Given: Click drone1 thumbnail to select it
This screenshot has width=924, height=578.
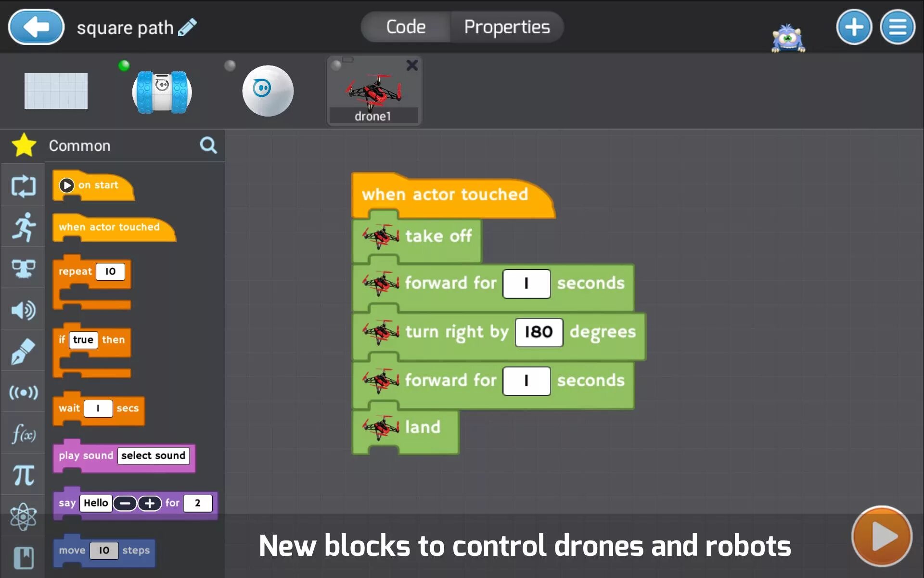Looking at the screenshot, I should click(x=373, y=91).
